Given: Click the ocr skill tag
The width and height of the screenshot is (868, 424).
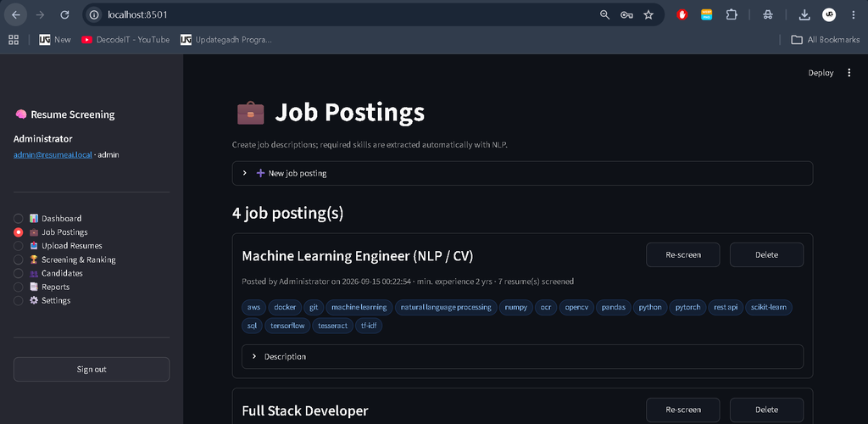Looking at the screenshot, I should click(546, 307).
